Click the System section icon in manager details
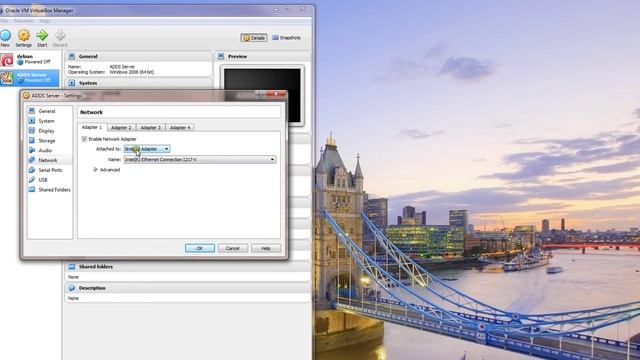The image size is (640, 360). click(72, 83)
